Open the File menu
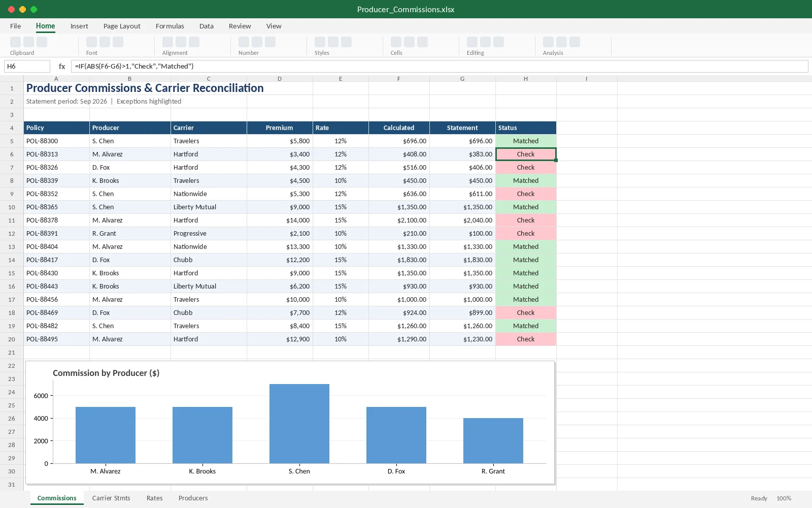812x508 pixels. (x=16, y=26)
